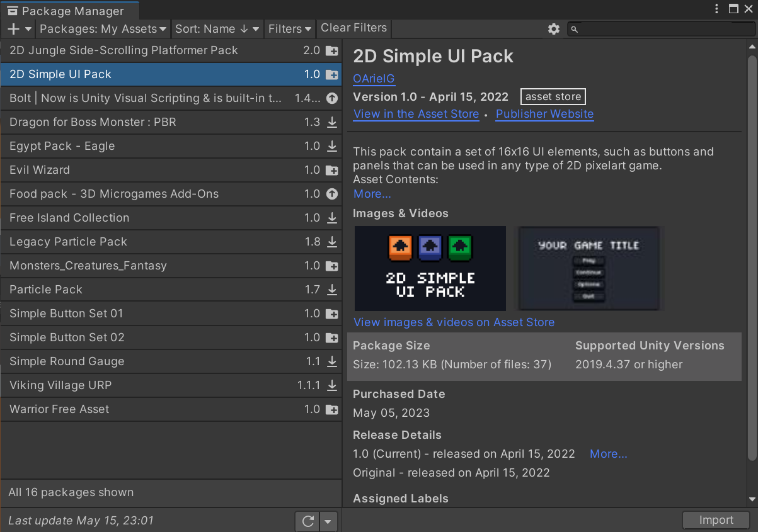758x532 pixels.
Task: Select Egypt Pack - Eagle row
Action: tap(171, 146)
